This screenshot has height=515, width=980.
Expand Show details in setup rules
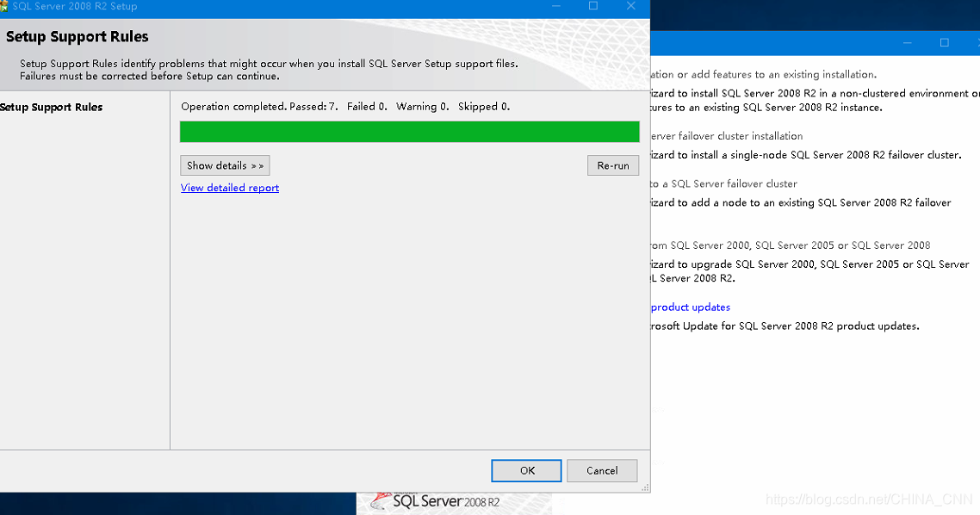(225, 165)
